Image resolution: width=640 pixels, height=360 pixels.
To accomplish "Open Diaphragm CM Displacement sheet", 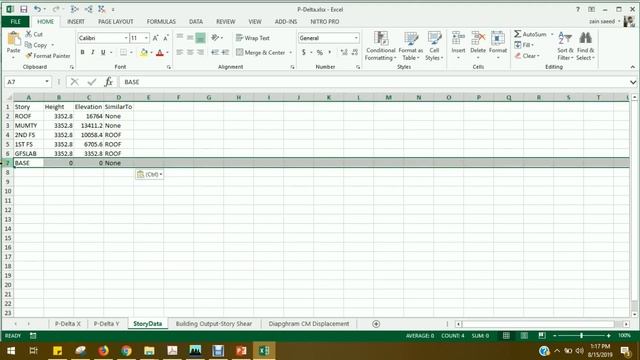I will click(309, 324).
